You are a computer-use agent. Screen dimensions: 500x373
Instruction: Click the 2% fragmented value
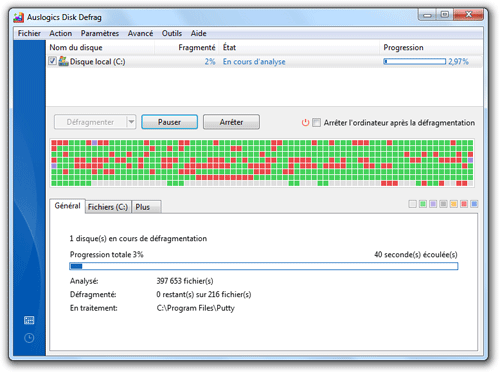(210, 62)
